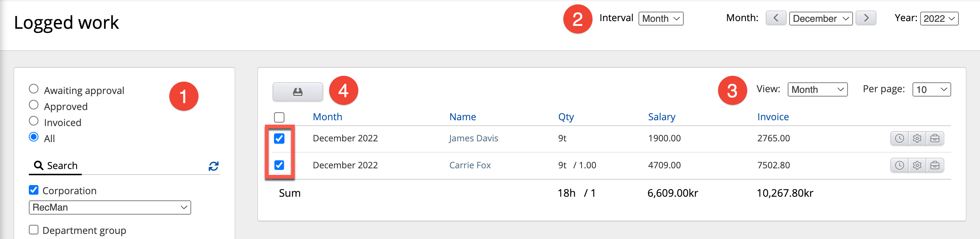
Task: Open Carrie Fox name link
Action: (470, 165)
